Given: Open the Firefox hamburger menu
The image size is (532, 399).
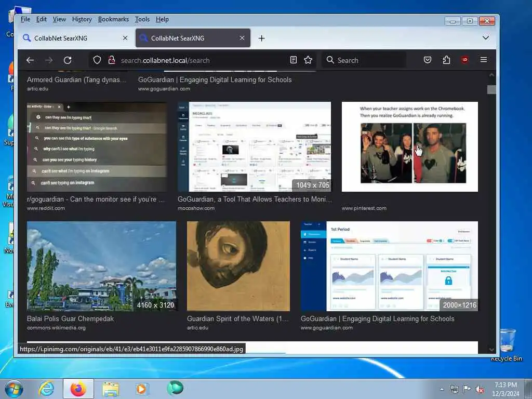Looking at the screenshot, I should coord(484,60).
